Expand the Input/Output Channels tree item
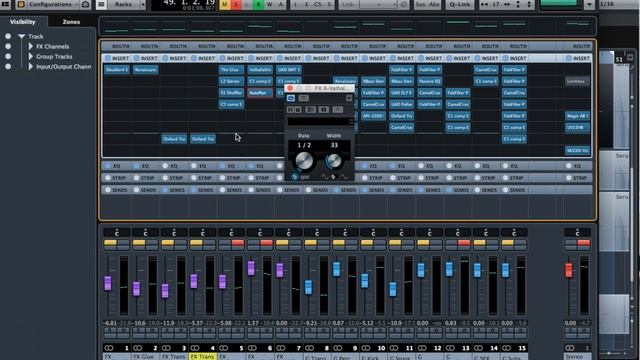This screenshot has height=360, width=640. pos(31,66)
